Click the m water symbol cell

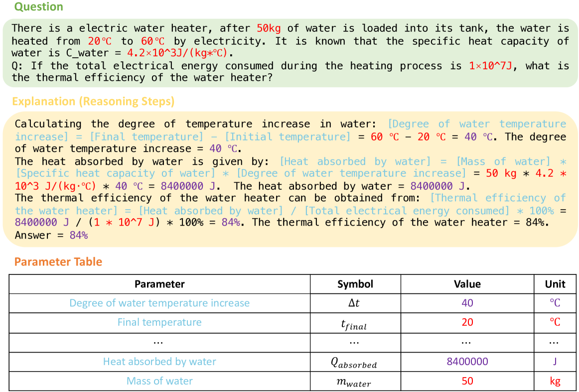pos(354,382)
